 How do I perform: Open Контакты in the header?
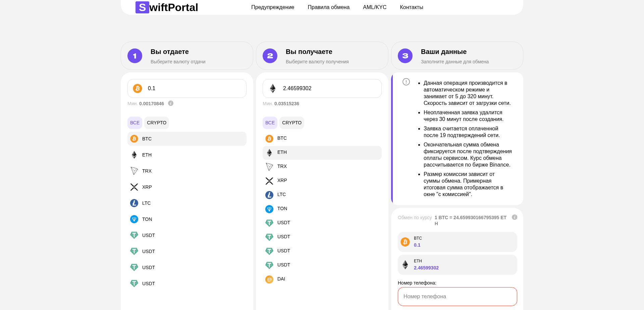click(411, 7)
